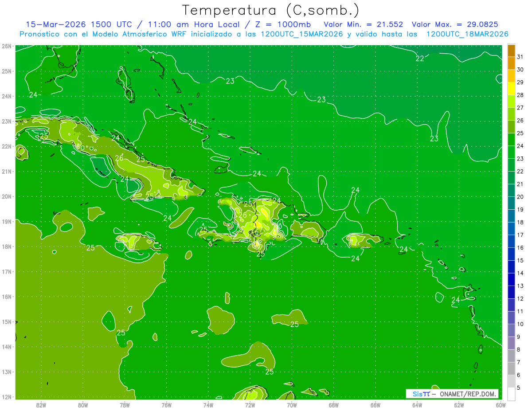Click the latitude axis label "12N"
The height and width of the screenshot is (411, 532).
6,397
